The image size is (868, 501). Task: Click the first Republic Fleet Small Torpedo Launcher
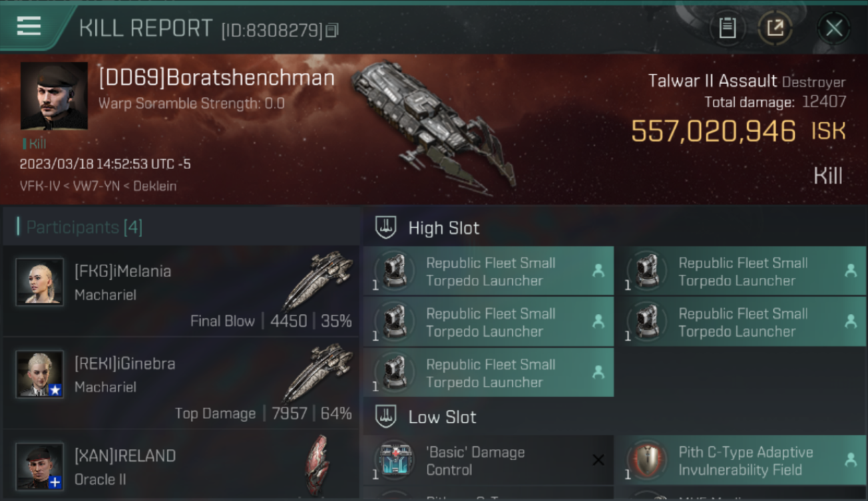[x=488, y=271]
